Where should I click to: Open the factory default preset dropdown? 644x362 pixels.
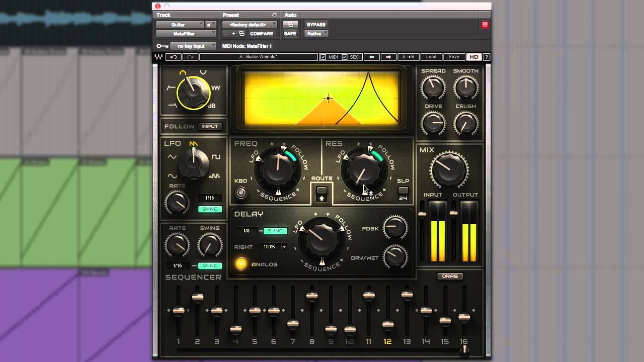(250, 25)
